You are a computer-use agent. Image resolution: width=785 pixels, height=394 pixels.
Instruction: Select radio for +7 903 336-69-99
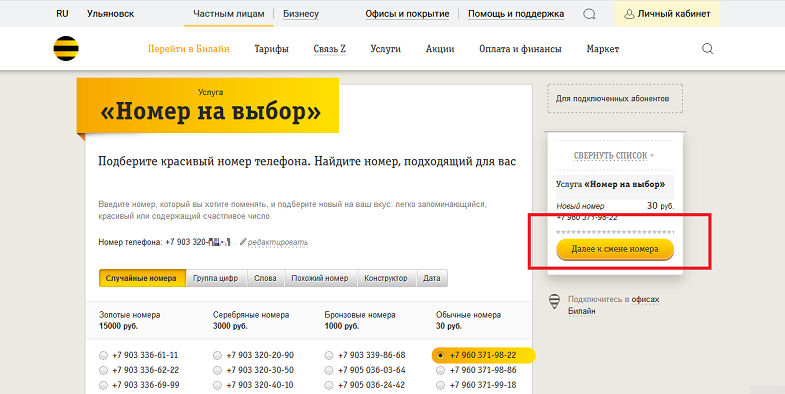103,385
